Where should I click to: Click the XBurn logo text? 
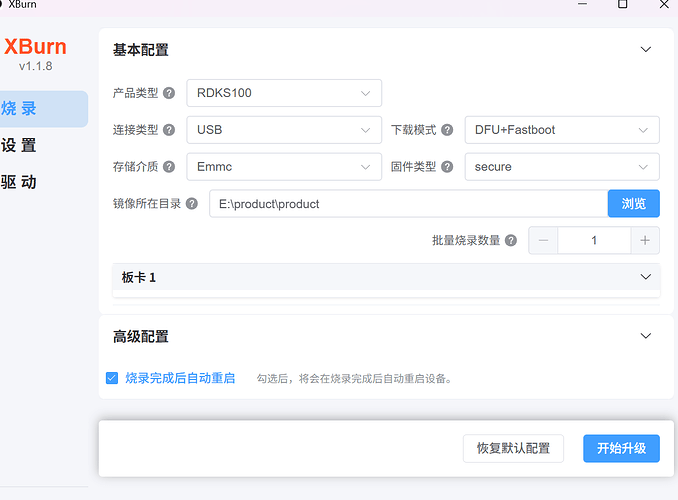click(x=35, y=46)
